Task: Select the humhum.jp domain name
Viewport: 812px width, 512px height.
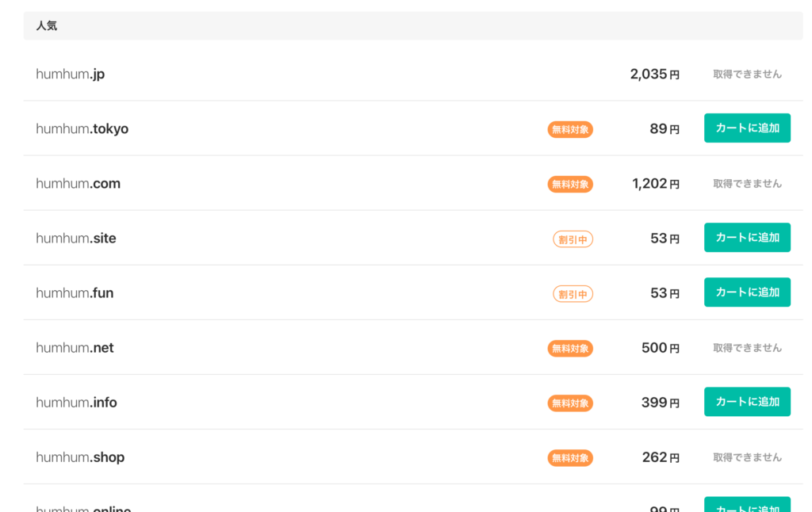Action: (x=70, y=74)
